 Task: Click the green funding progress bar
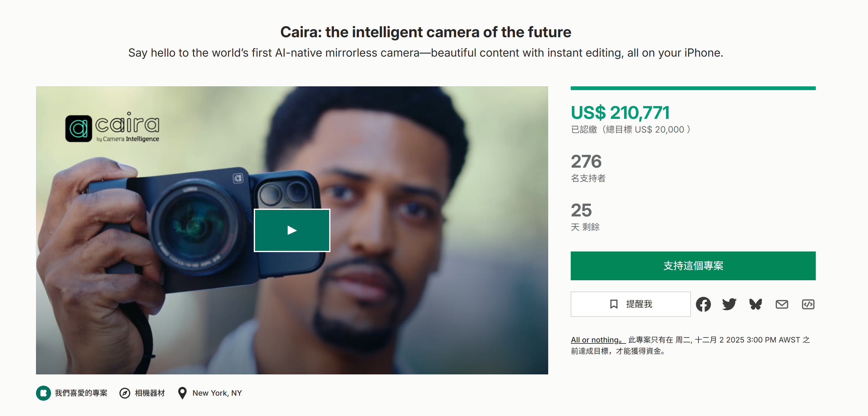693,88
